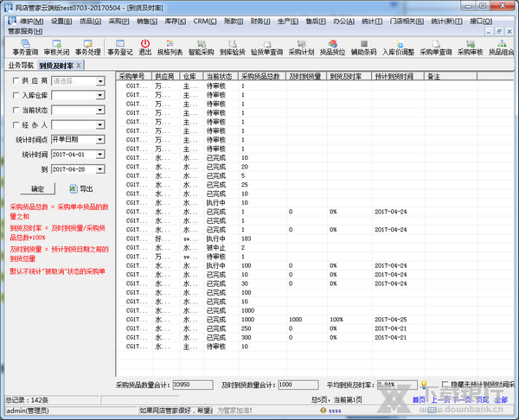Viewport: 519px width, 420px height.
Task: Tick the 入库仓库 checkbox
Action: click(16, 95)
